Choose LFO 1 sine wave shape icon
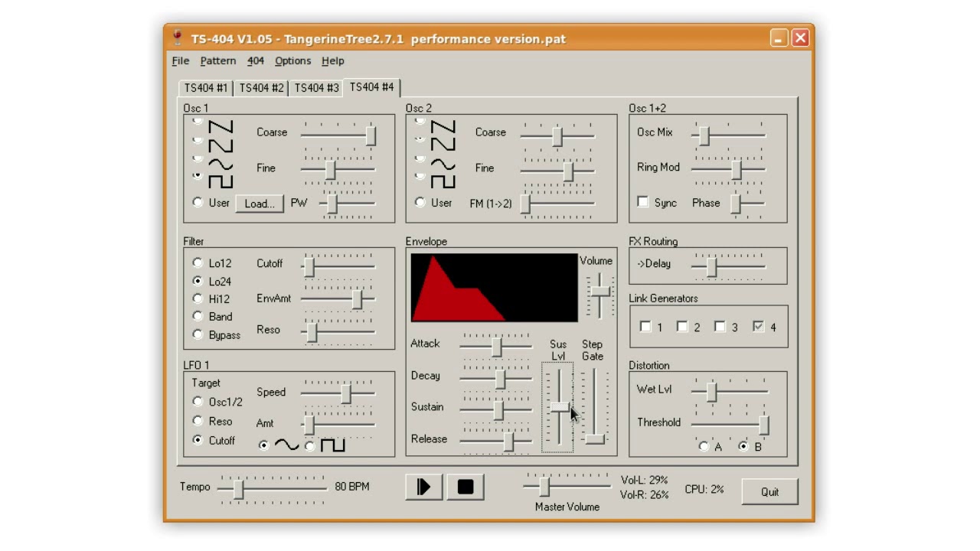This screenshot has height=551, width=980. [x=286, y=445]
